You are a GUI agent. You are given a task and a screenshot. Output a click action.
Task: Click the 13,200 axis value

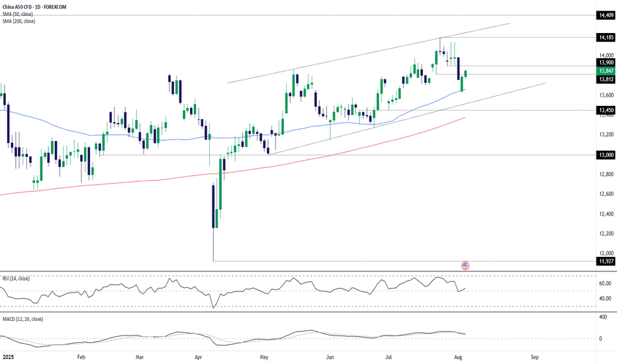click(x=606, y=134)
